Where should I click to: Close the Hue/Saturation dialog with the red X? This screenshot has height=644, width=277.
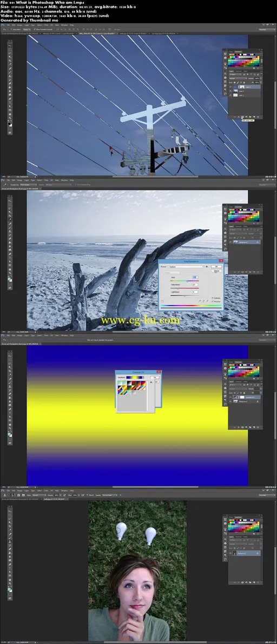click(x=221, y=261)
